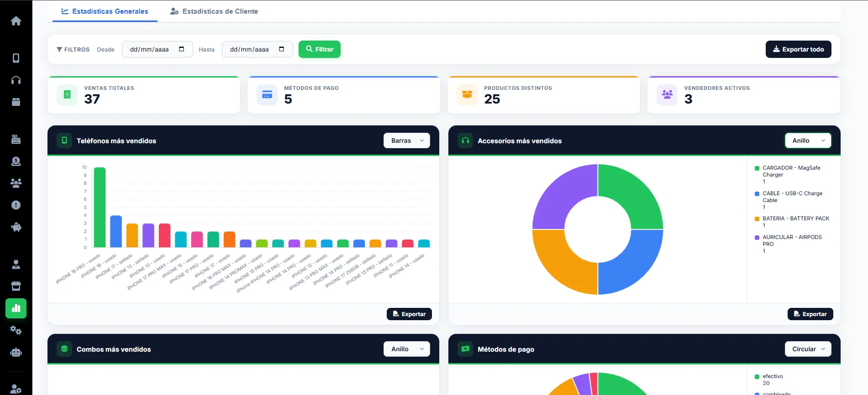Click the green IPHONE 16 PRO - usado bar
This screenshot has width=868, height=395.
point(100,207)
